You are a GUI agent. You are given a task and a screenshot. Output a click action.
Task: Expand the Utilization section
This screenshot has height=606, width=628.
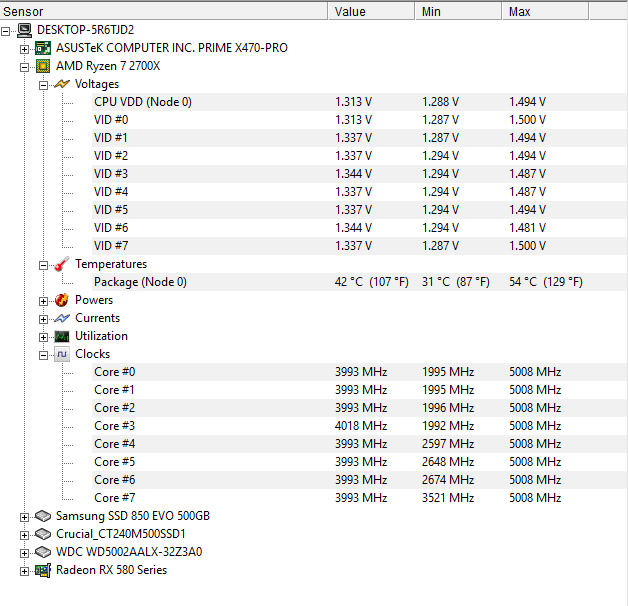pos(43,337)
